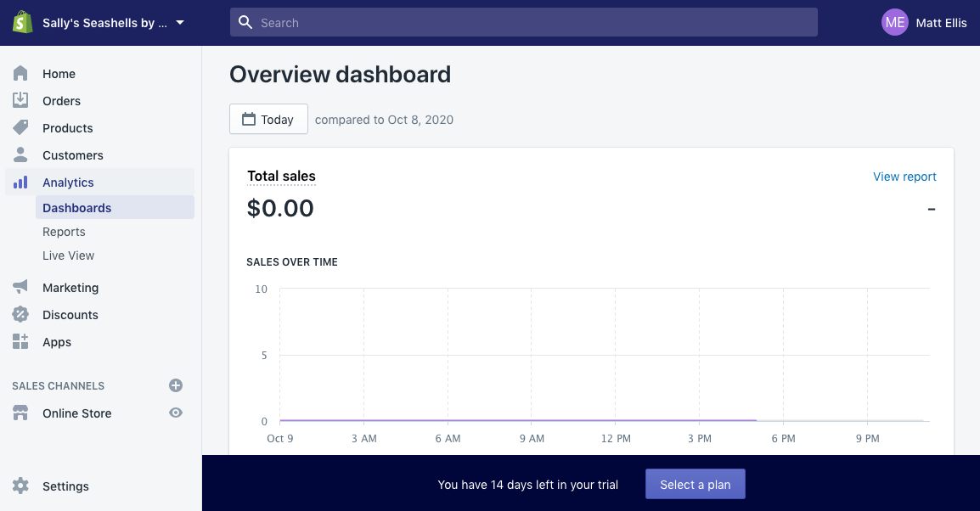The image size is (980, 511).
Task: Open Orders via the inbox icon
Action: [x=20, y=100]
